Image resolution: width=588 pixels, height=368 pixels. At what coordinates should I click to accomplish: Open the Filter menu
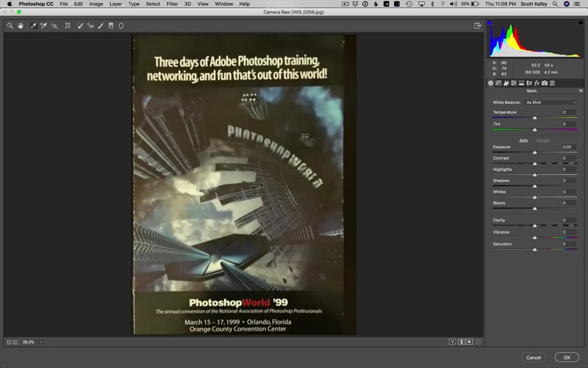[x=172, y=4]
